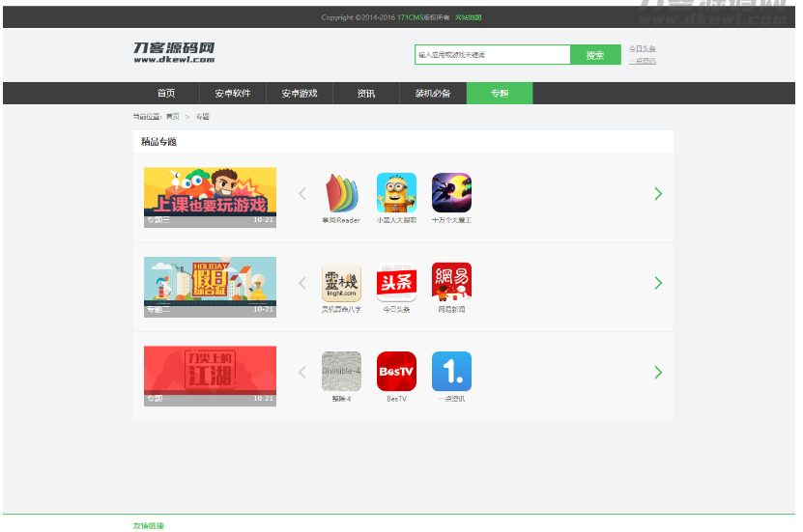Screen dimensions: 803x532
Task: Open the 十万个大魔王 game icon
Action: coord(451,193)
